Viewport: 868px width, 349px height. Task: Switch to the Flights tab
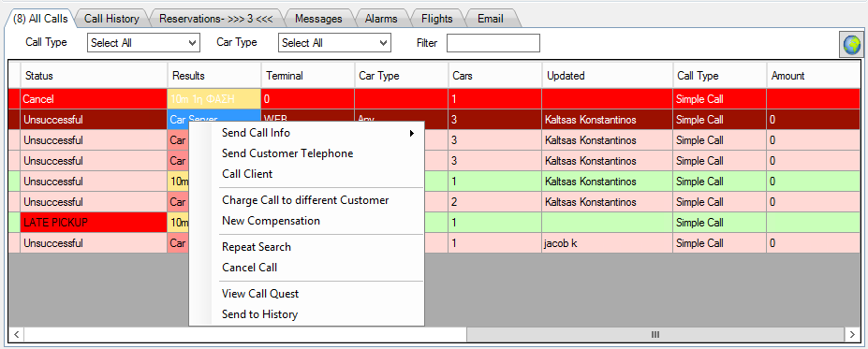436,19
